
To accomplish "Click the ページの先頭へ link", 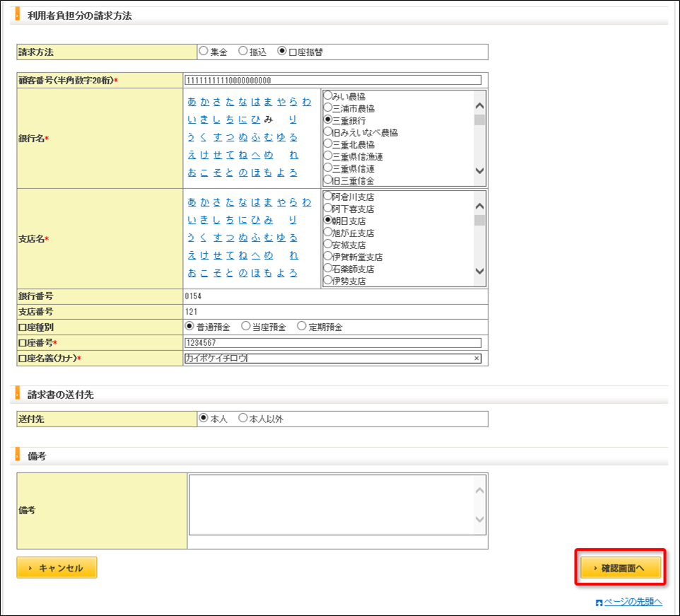I will point(633,602).
